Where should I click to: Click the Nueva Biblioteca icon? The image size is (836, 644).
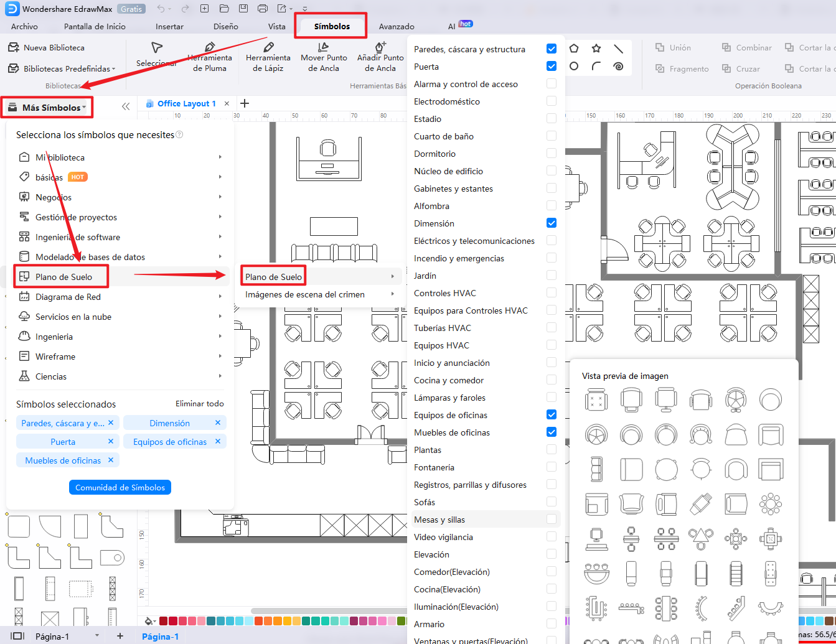click(x=13, y=48)
